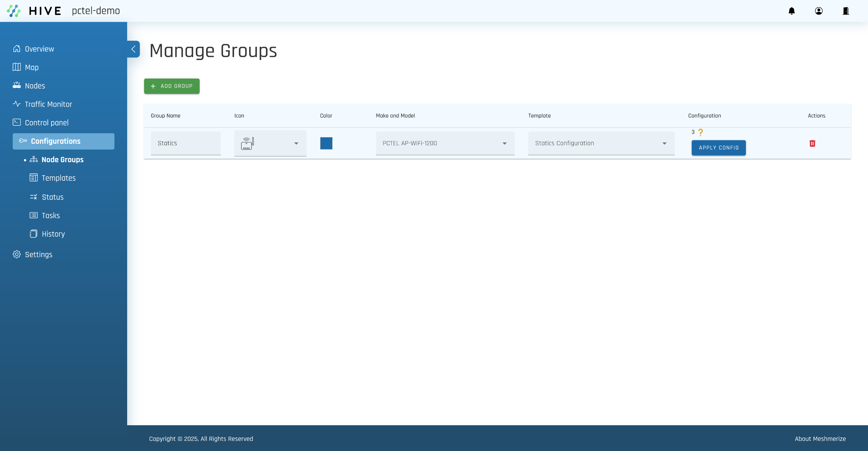Click the Apply Config button

coord(718,148)
